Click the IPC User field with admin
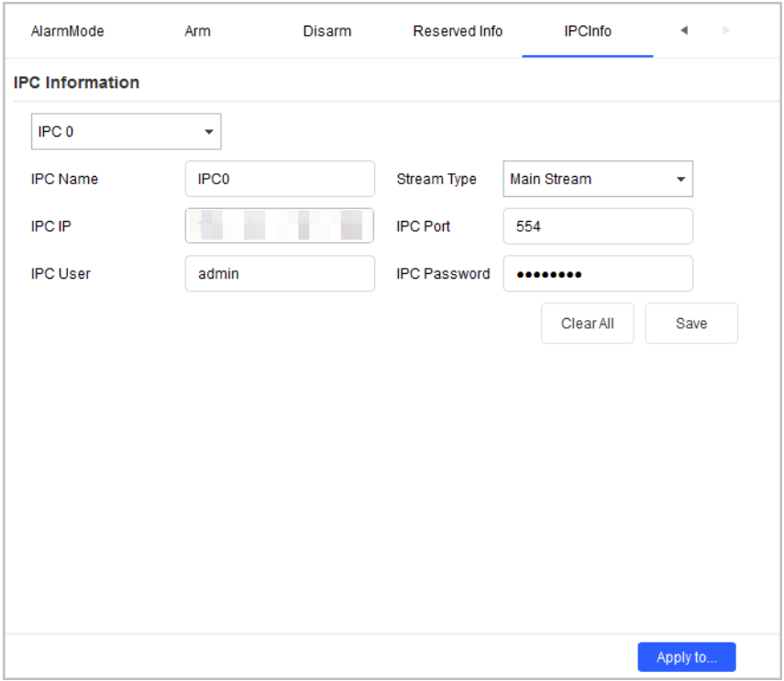784x681 pixels. pos(280,273)
